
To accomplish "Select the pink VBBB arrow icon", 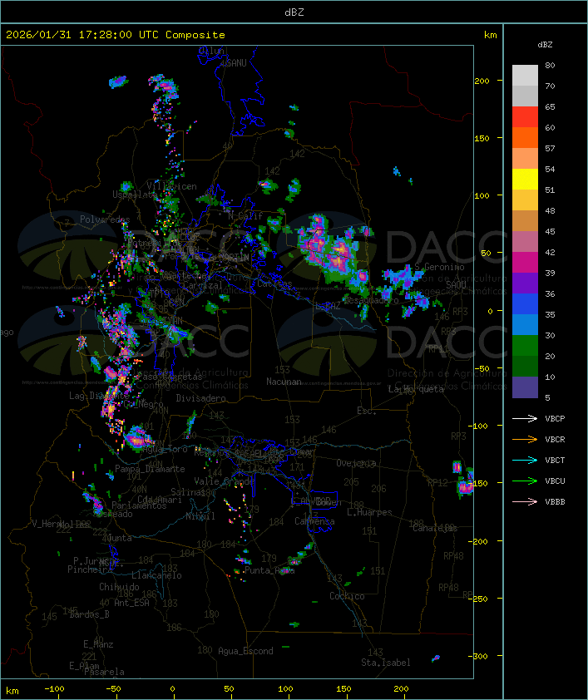I will click(526, 501).
